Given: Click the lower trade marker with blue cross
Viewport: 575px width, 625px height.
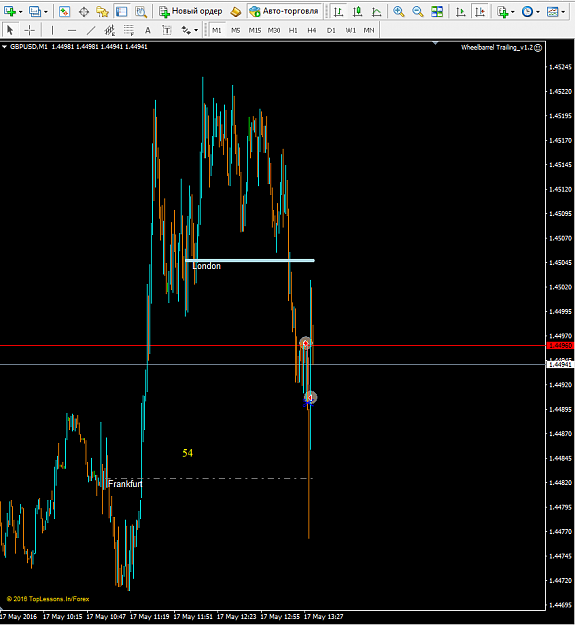Looking at the screenshot, I should coord(310,398).
